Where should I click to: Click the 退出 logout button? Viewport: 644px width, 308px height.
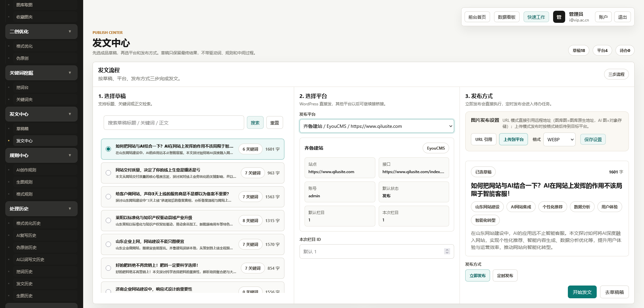623,17
